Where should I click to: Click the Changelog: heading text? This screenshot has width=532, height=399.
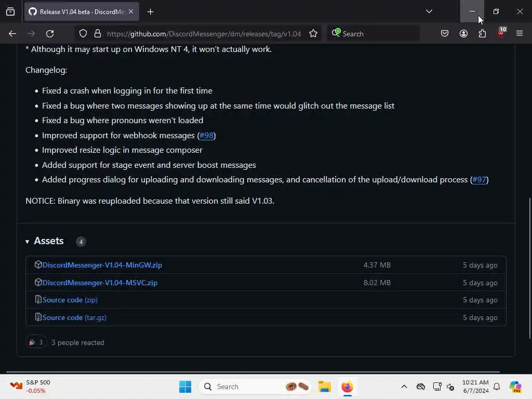(x=46, y=70)
